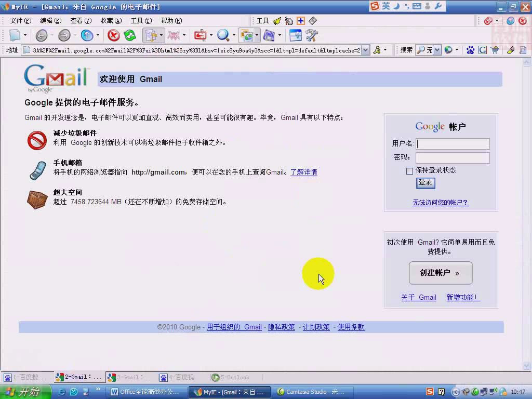This screenshot has width=532, height=399.
Task: Click the floppy disk save icon
Action: (x=269, y=35)
